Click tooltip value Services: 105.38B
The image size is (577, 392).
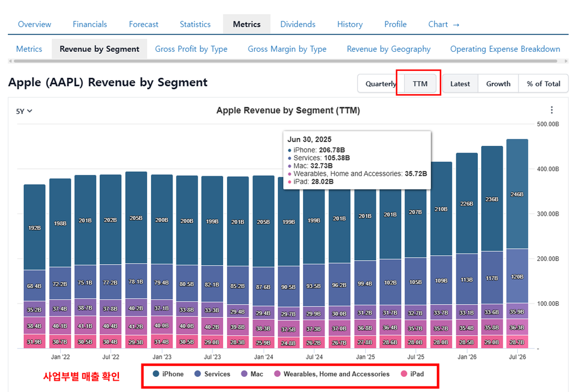(322, 158)
